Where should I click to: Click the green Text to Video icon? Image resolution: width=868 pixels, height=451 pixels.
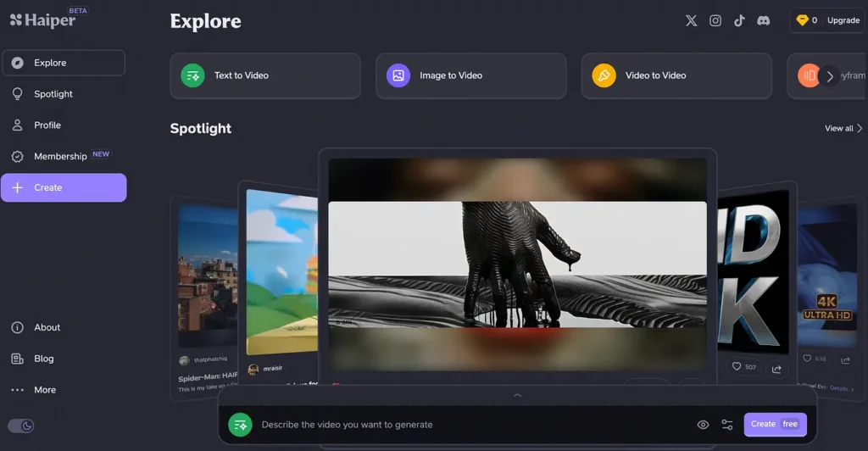tap(192, 75)
